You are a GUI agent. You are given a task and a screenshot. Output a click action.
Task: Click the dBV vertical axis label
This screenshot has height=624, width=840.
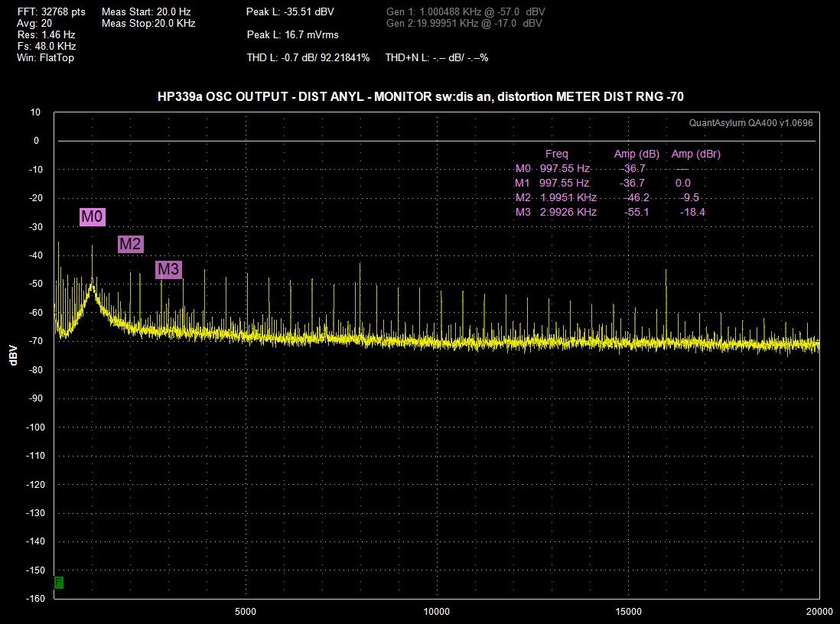[x=14, y=356]
